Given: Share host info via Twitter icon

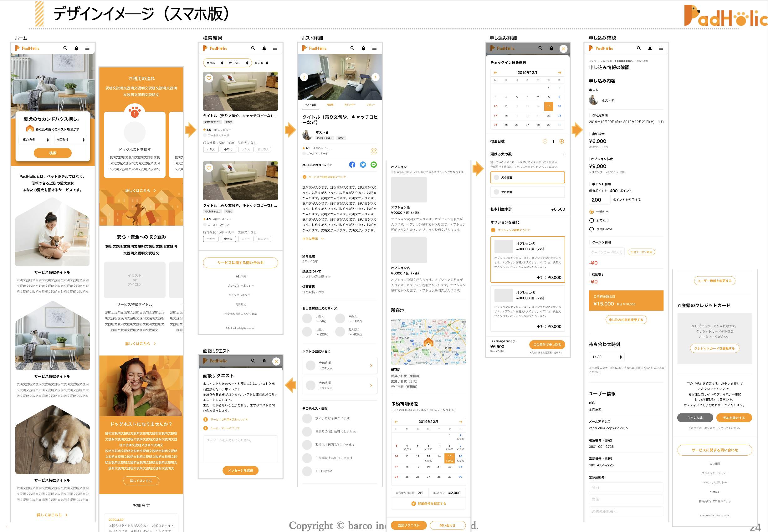Looking at the screenshot, I should tap(363, 165).
